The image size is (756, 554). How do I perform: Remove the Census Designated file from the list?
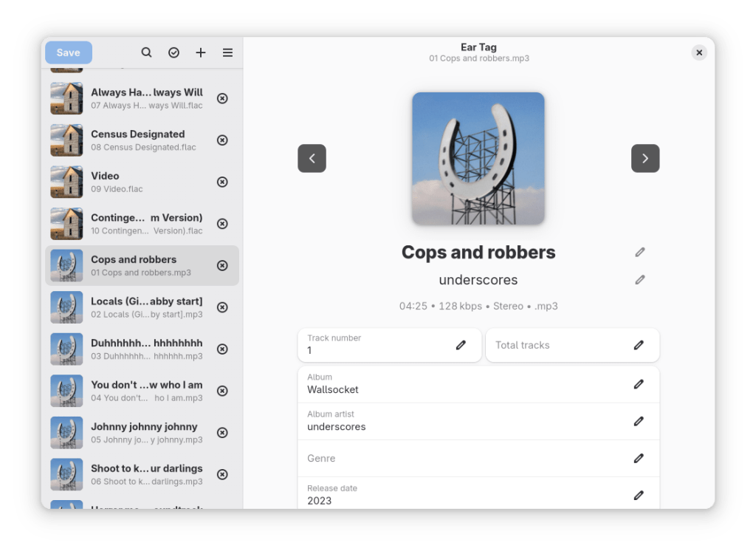(x=222, y=140)
